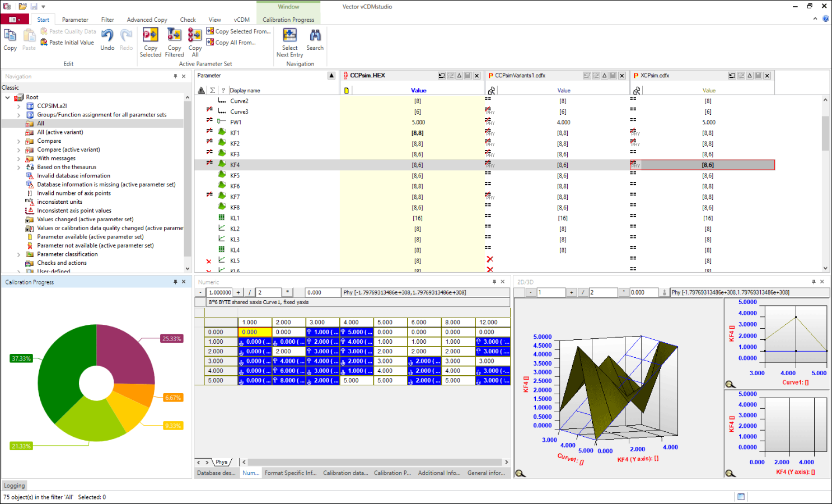Open the Filter ribbon tab

tap(107, 20)
